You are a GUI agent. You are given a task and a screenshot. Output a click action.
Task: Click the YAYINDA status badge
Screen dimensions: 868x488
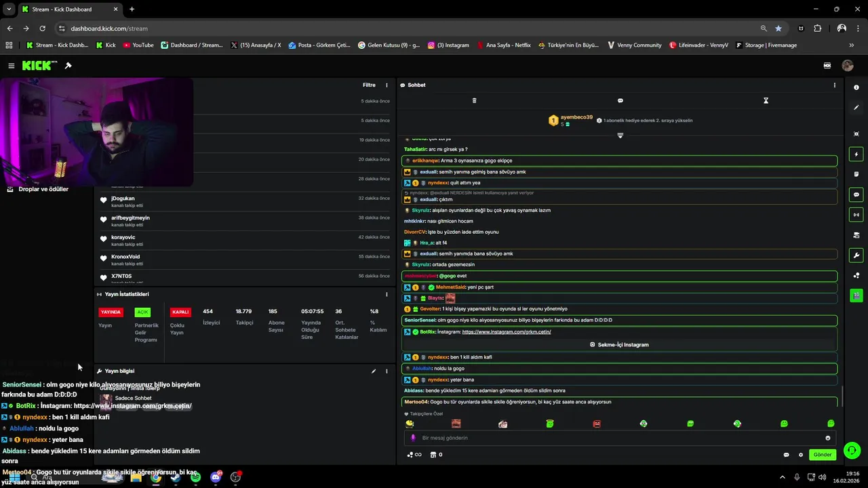pyautogui.click(x=111, y=312)
